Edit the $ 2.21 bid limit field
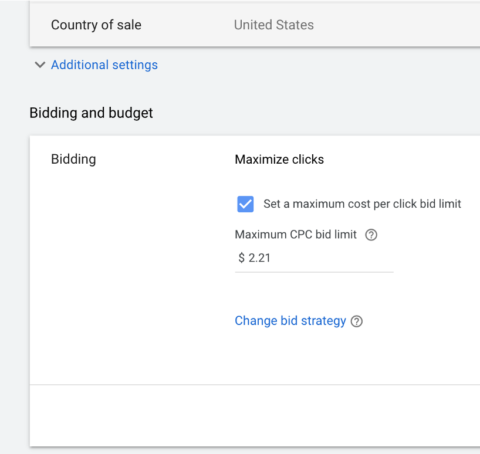Viewport: 480px width, 454px height. (314, 258)
